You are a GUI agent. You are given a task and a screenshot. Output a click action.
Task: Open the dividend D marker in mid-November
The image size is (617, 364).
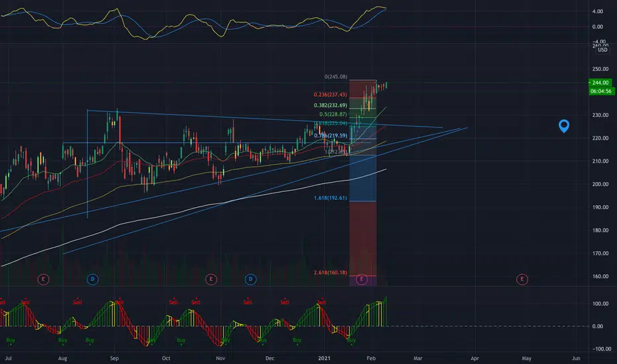pos(251,279)
